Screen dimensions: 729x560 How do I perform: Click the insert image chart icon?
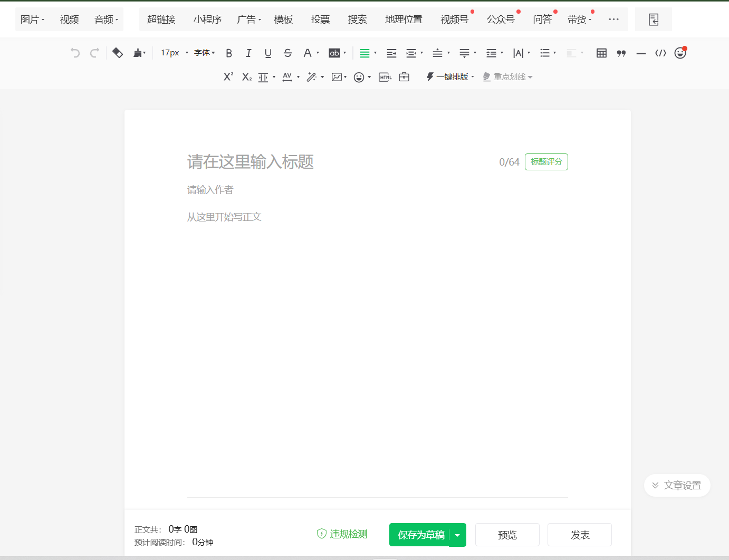[337, 77]
